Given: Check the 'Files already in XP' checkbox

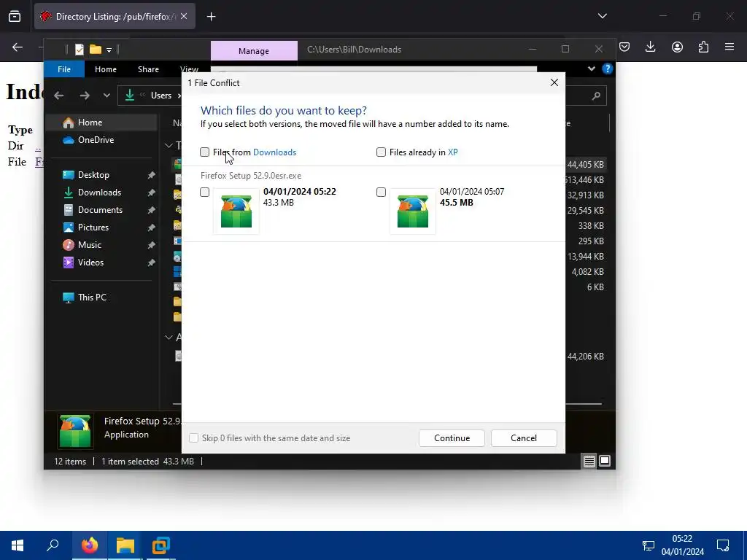Looking at the screenshot, I should [381, 152].
